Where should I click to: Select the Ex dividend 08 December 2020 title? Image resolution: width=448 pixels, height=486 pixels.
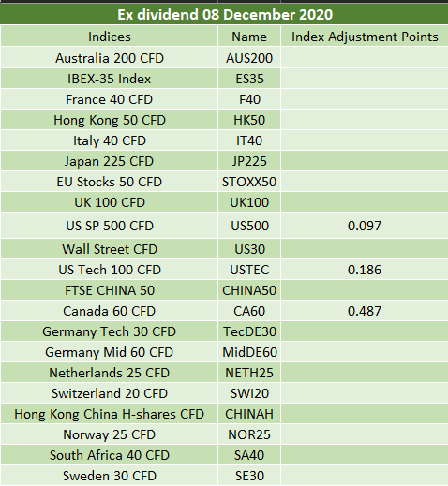225,14
